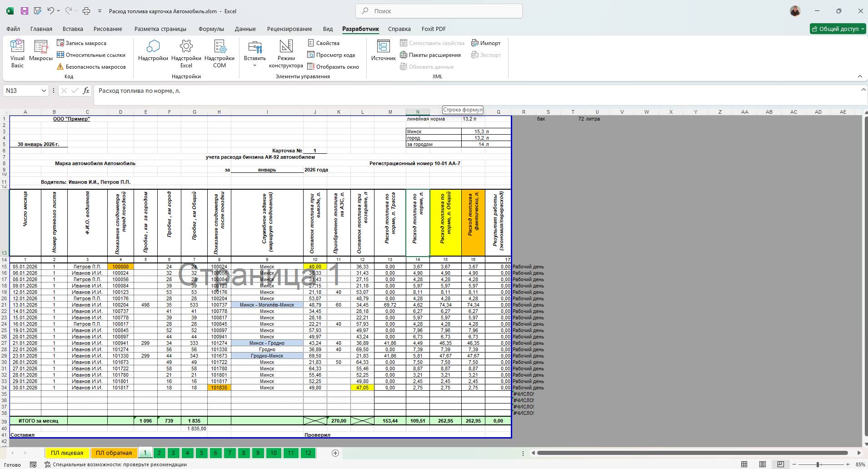
Task: Click the Undo arrow icon
Action: pyautogui.click(x=50, y=11)
